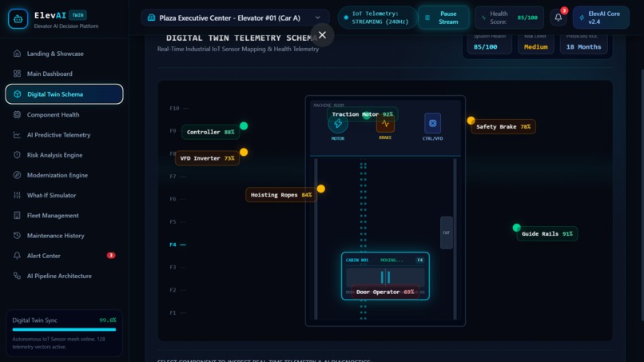This screenshot has height=362, width=644.
Task: Click the ElevAI Core v2.4 button
Action: coord(601,18)
